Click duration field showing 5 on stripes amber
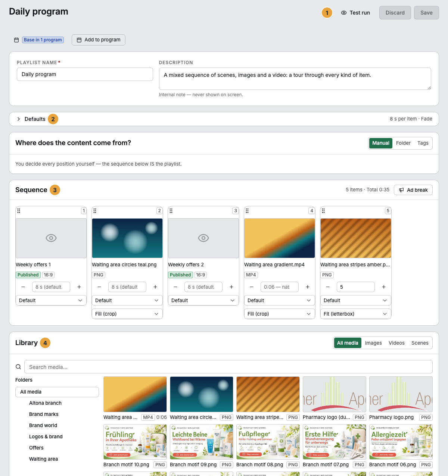Screen dimensions: 448x476 [x=356, y=287]
